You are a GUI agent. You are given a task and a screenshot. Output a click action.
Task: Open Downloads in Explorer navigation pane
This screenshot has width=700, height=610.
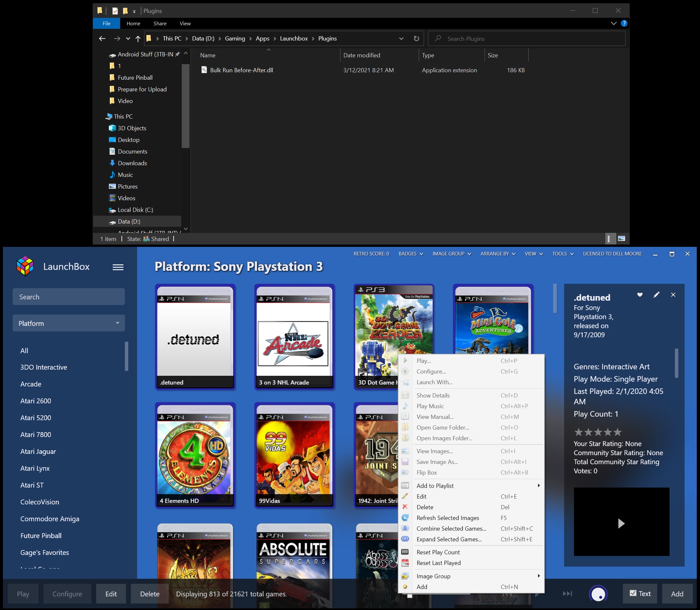tap(132, 163)
